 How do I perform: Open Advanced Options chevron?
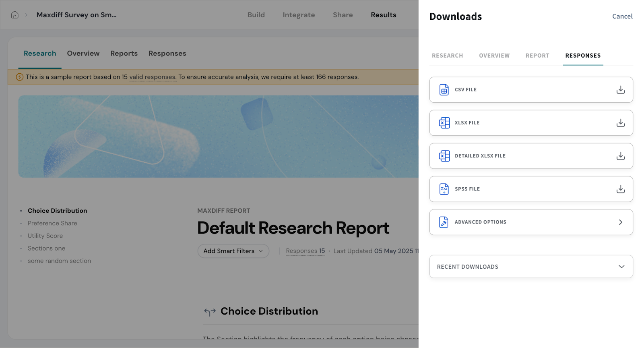point(620,222)
